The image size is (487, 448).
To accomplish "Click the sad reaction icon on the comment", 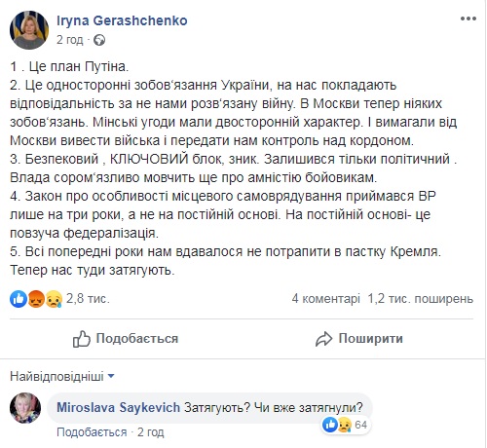I will click(x=345, y=425).
